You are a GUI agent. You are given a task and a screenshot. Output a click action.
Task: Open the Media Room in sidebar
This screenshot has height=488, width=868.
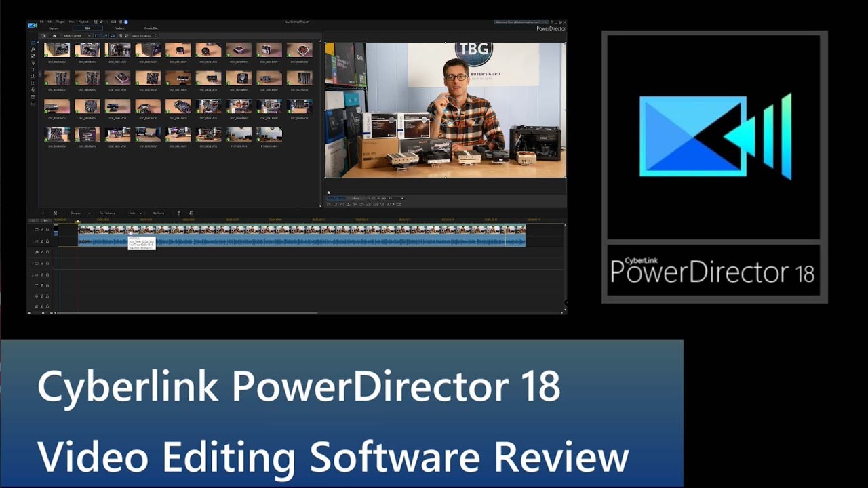[33, 42]
